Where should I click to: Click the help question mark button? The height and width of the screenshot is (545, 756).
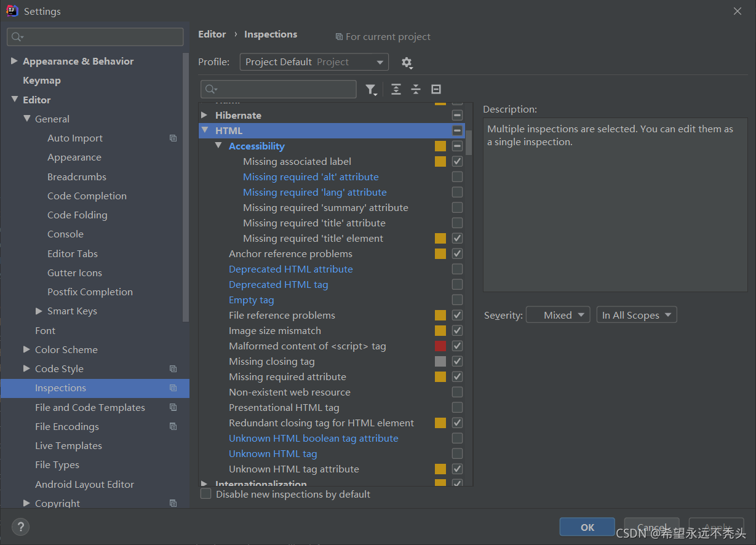(20, 527)
